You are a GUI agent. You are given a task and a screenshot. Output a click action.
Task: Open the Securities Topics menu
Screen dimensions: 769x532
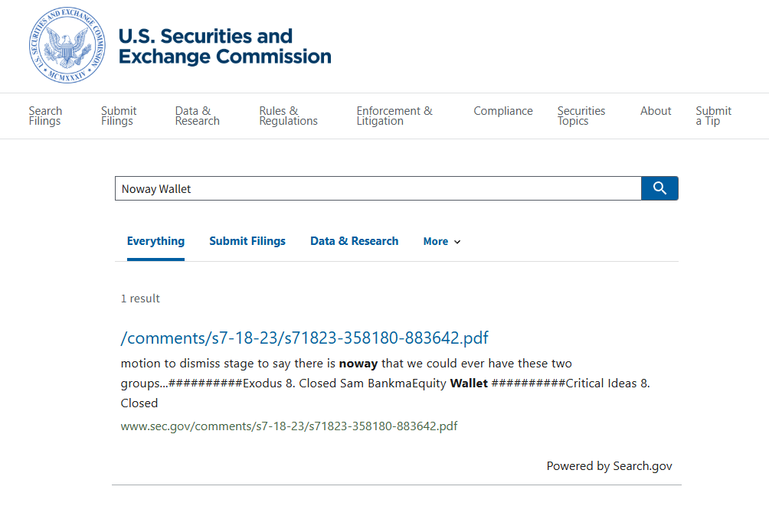point(581,116)
